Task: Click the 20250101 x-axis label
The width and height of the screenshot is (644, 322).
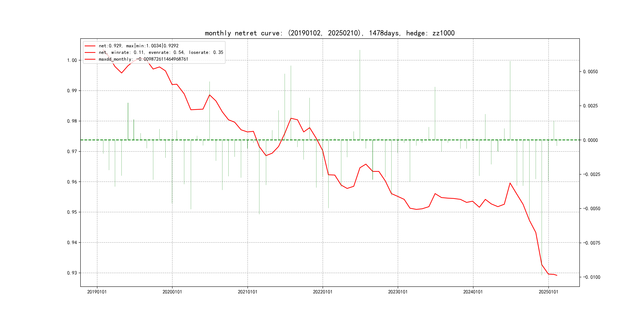Action: coord(548,292)
